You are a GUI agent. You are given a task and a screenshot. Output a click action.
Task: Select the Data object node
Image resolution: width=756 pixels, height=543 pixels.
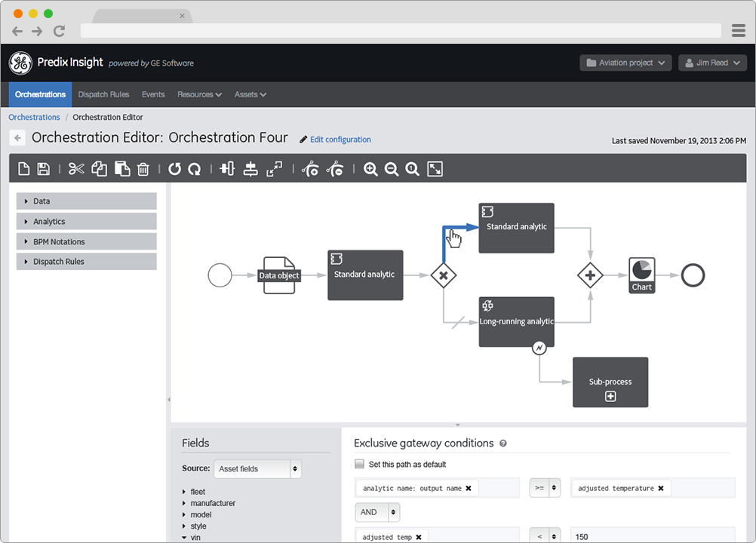click(x=279, y=275)
